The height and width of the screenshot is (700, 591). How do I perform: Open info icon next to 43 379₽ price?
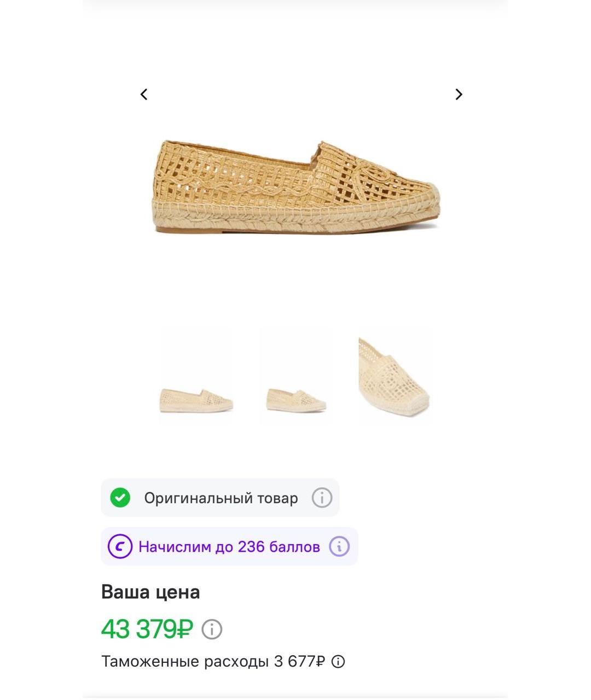212,629
